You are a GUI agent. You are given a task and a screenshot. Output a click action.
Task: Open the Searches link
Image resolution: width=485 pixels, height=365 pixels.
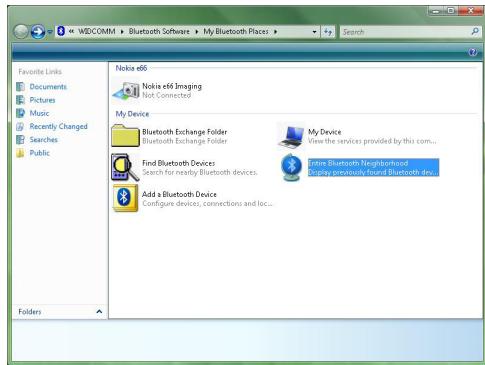(x=44, y=140)
